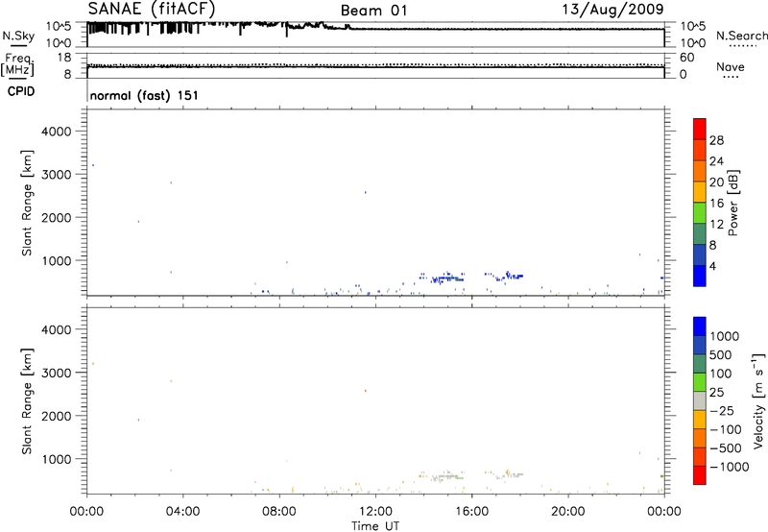Click the 20:00 time tick label

click(x=567, y=512)
